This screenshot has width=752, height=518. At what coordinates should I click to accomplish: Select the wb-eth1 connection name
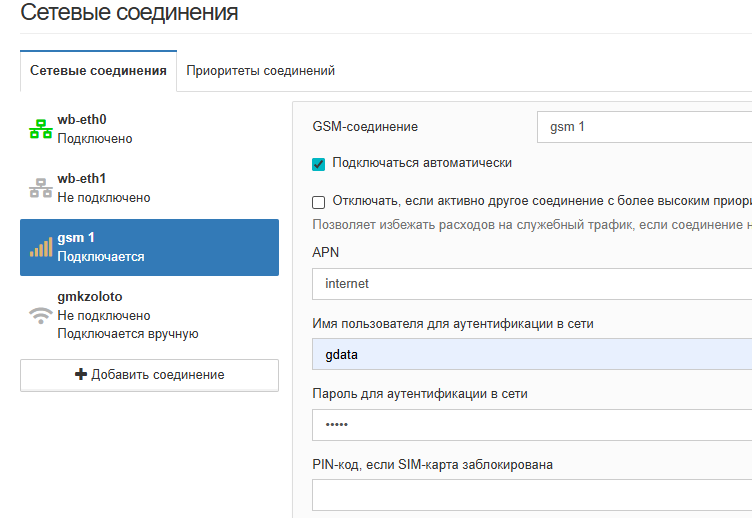(82, 179)
